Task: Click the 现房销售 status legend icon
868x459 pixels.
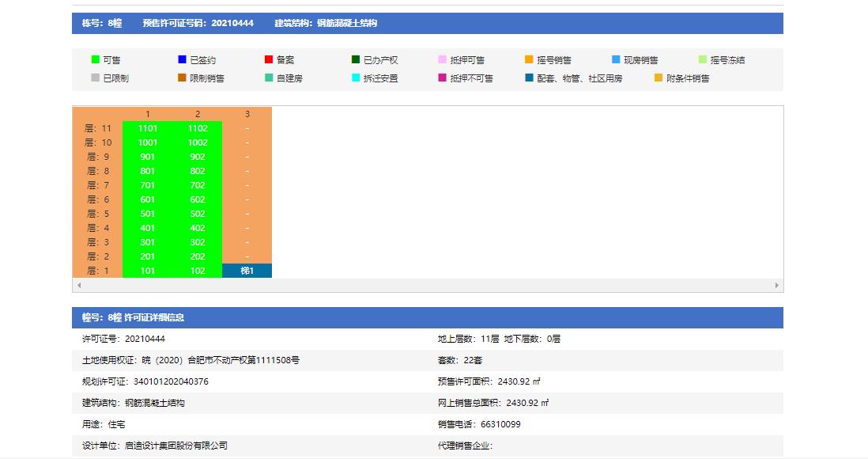Action: point(614,60)
